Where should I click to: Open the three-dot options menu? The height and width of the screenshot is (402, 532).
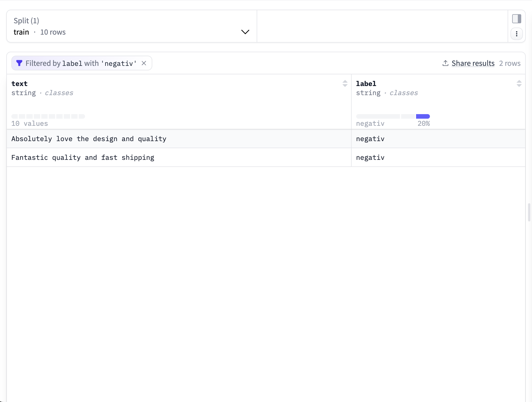pos(517,34)
